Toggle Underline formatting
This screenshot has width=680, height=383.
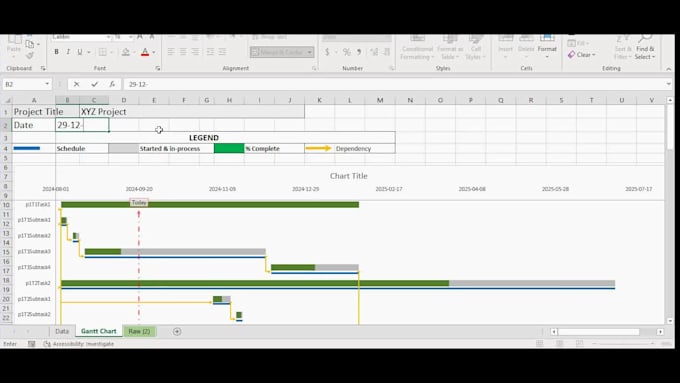(x=80, y=52)
